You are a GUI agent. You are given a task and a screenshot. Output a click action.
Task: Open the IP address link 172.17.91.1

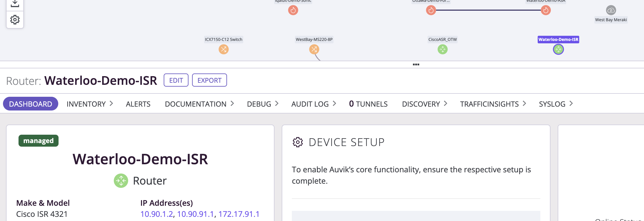[239, 214]
